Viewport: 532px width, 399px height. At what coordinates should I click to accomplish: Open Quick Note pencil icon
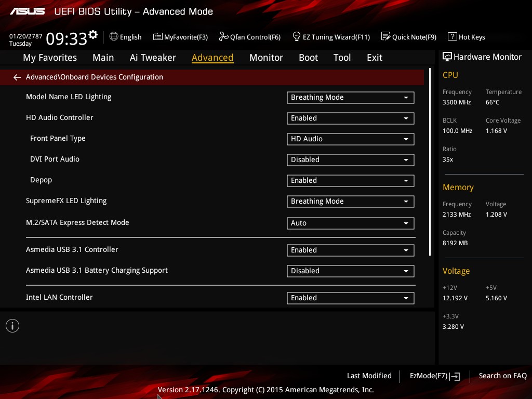(386, 36)
